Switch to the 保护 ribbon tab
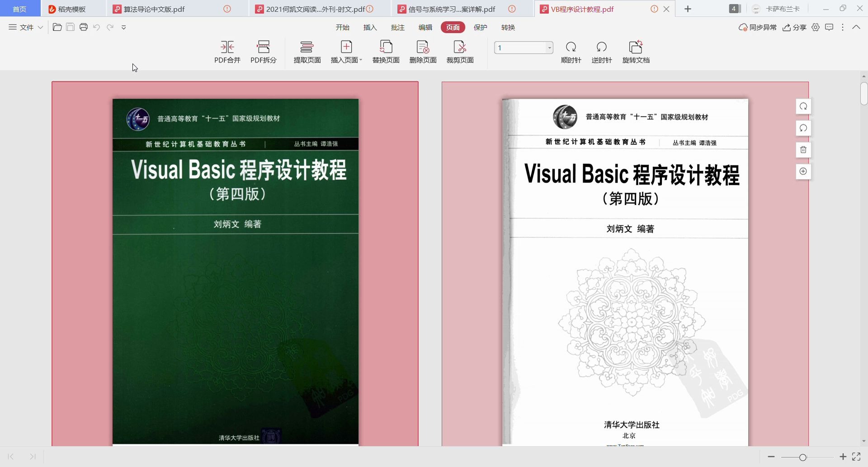868x467 pixels. (480, 27)
